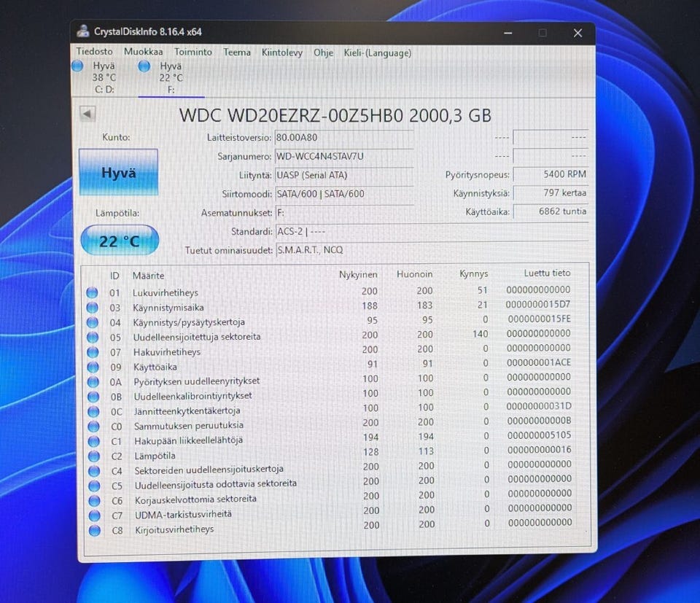Click the blue status orb for the F: disk

144,66
